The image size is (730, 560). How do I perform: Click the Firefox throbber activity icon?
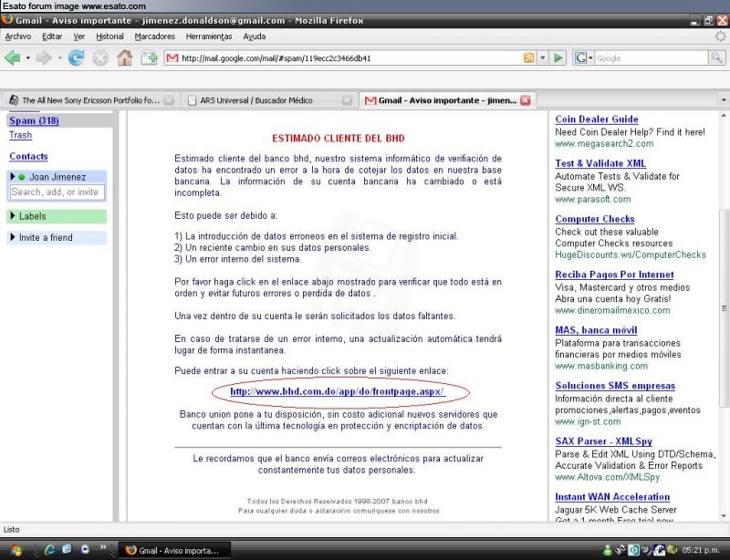tap(720, 36)
